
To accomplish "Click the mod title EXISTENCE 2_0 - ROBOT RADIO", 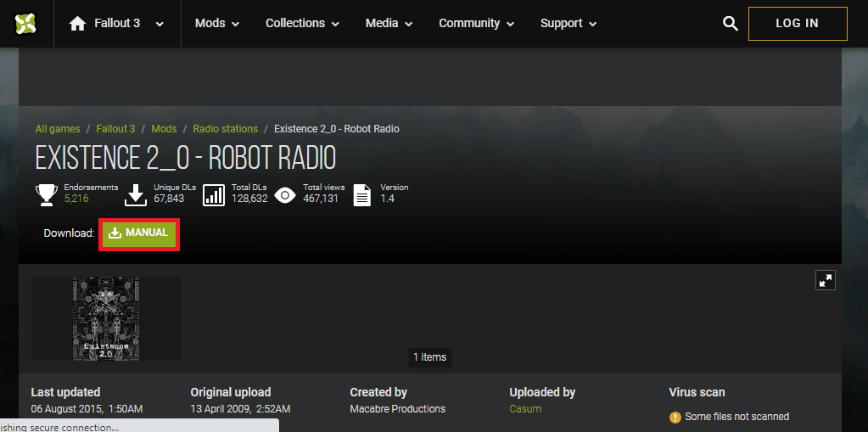I will (186, 159).
